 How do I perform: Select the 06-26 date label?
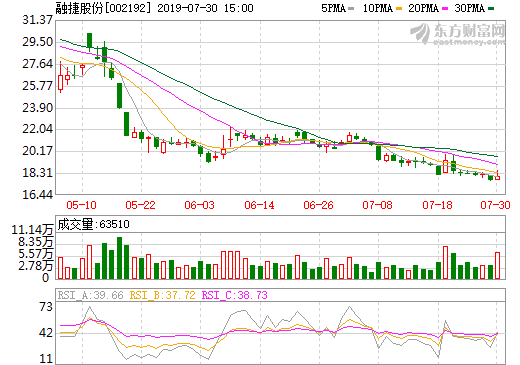tap(318, 205)
